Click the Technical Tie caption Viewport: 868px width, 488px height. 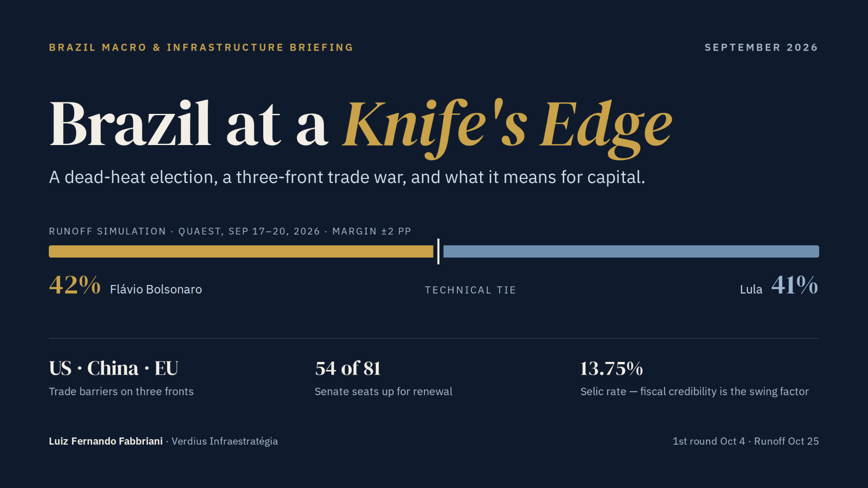(x=470, y=290)
